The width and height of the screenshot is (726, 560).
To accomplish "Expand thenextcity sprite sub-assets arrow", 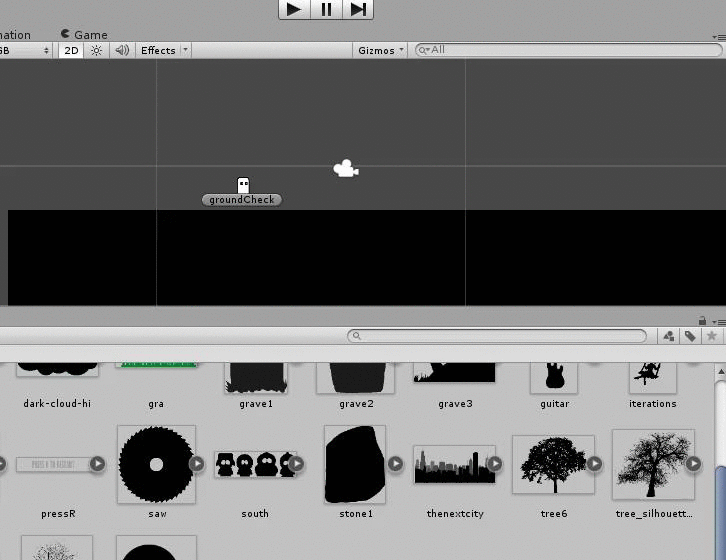I will coord(495,464).
